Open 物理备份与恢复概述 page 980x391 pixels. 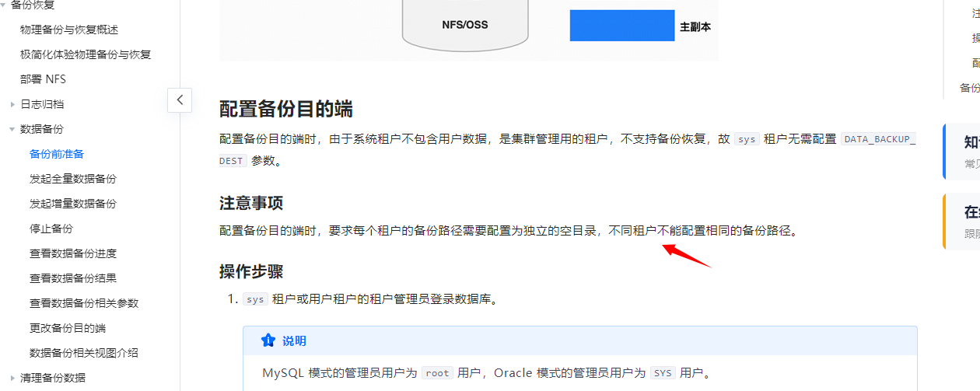tap(69, 30)
